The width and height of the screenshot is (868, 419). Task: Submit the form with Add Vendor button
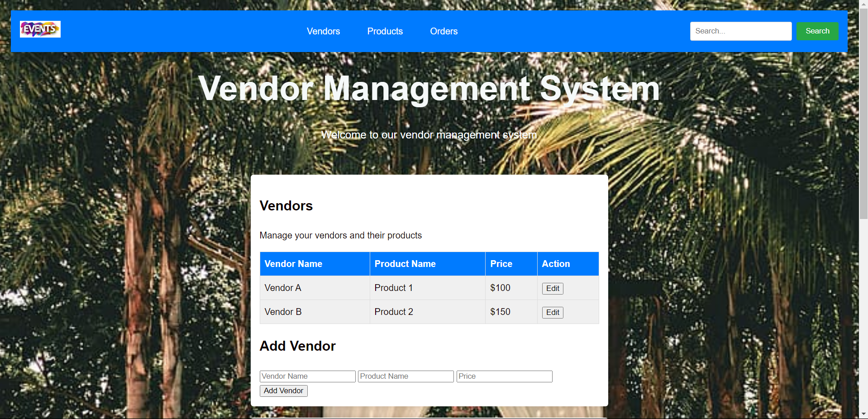click(x=283, y=391)
